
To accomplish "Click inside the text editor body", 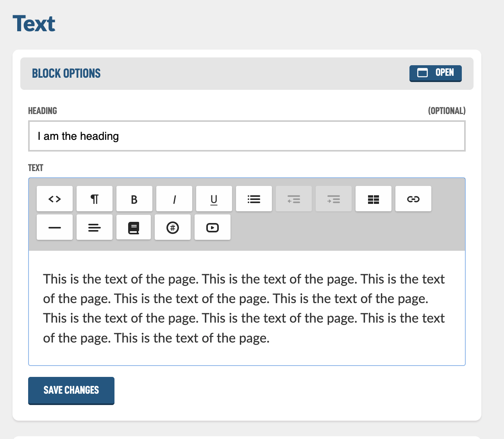I will tap(247, 308).
